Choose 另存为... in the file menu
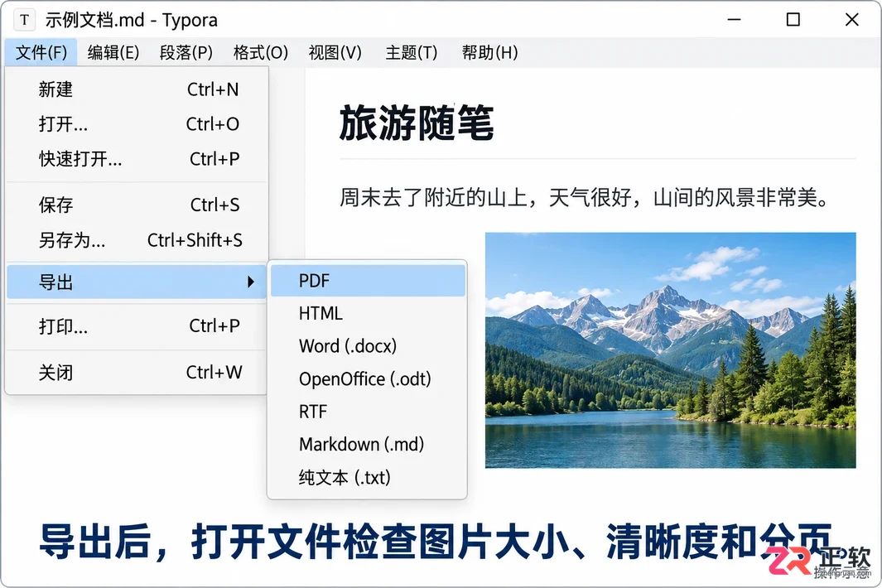The height and width of the screenshot is (588, 882). pyautogui.click(x=137, y=240)
